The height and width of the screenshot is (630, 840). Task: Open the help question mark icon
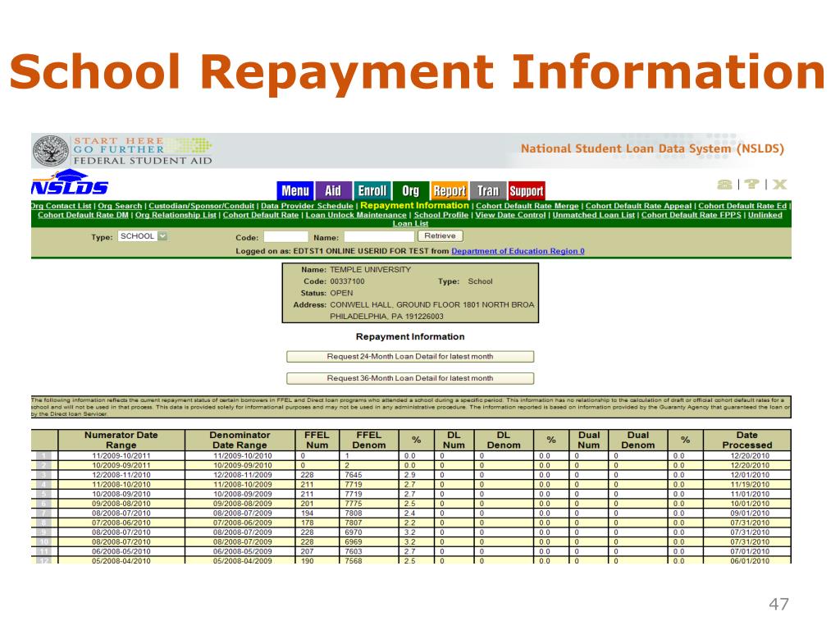click(751, 185)
